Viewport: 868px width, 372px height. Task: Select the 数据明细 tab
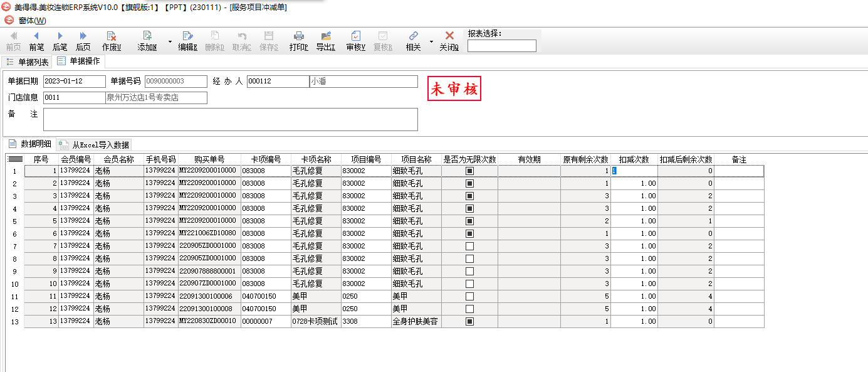tap(30, 144)
